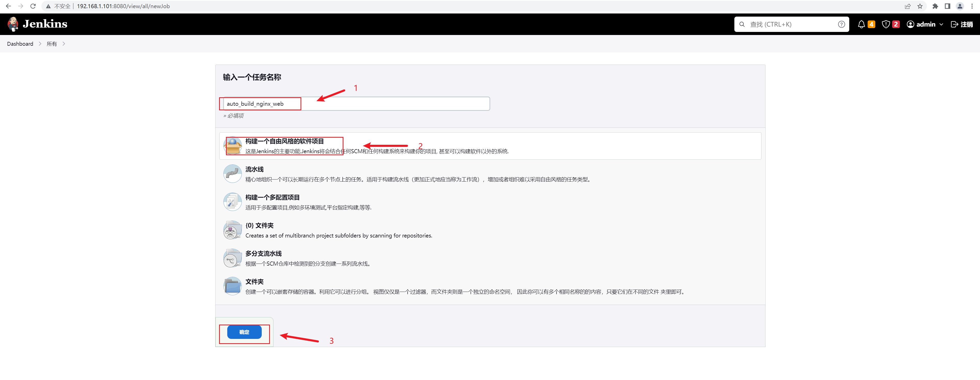
Task: Click the 确定 confirm button
Action: point(244,332)
